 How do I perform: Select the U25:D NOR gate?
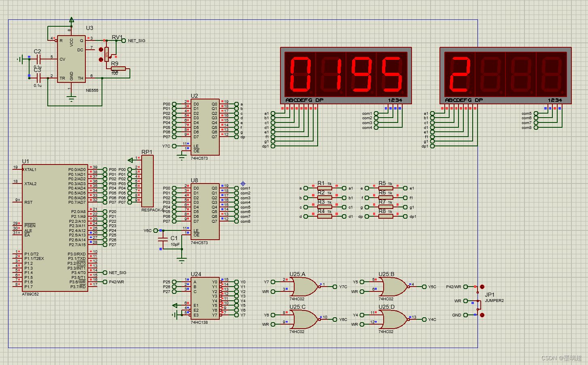pyautogui.click(x=393, y=319)
